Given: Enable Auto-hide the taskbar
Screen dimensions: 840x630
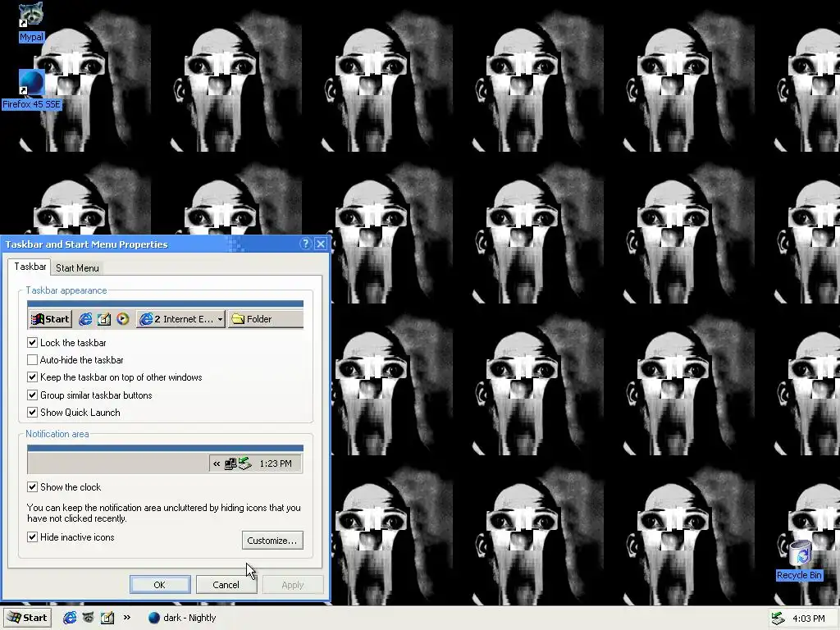Looking at the screenshot, I should click(x=32, y=359).
